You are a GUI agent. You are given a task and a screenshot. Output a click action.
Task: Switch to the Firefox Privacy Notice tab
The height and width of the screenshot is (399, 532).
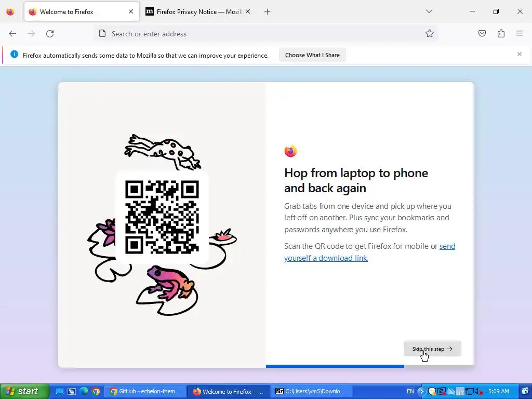(x=198, y=12)
